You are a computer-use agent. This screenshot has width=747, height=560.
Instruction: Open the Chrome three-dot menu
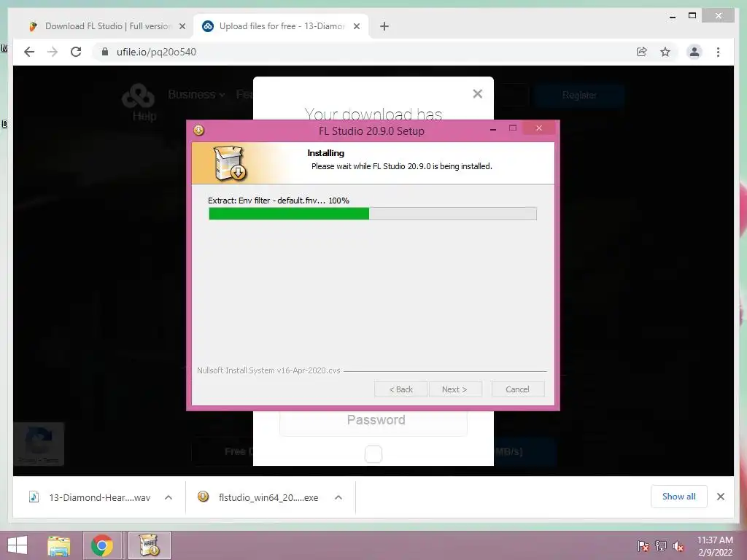click(718, 52)
